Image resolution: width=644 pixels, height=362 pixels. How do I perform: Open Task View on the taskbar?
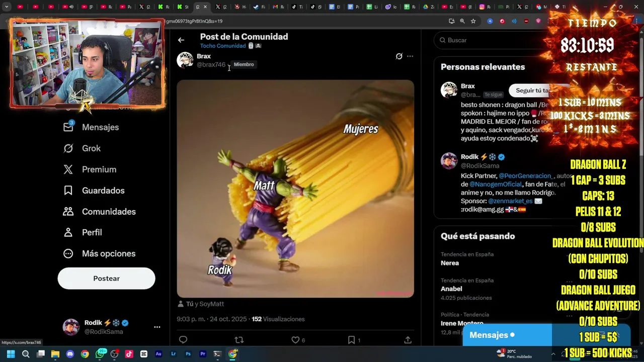[x=41, y=354]
